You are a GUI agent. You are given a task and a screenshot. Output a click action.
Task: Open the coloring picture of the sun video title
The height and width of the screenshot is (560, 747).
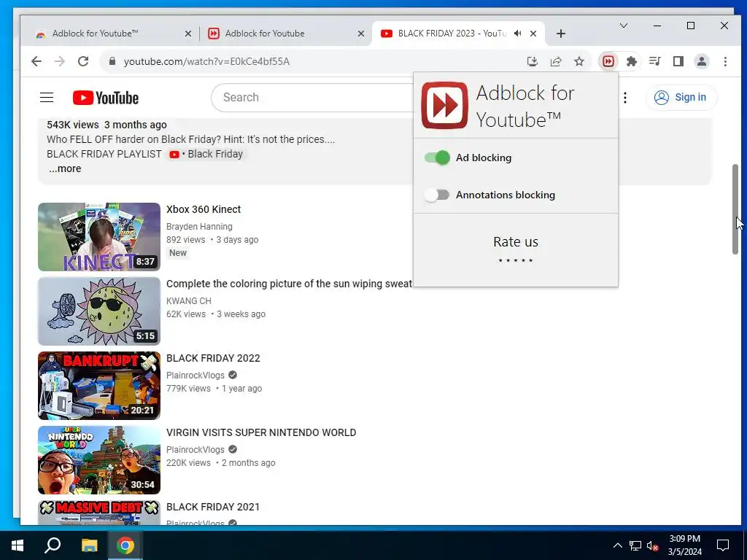point(289,284)
